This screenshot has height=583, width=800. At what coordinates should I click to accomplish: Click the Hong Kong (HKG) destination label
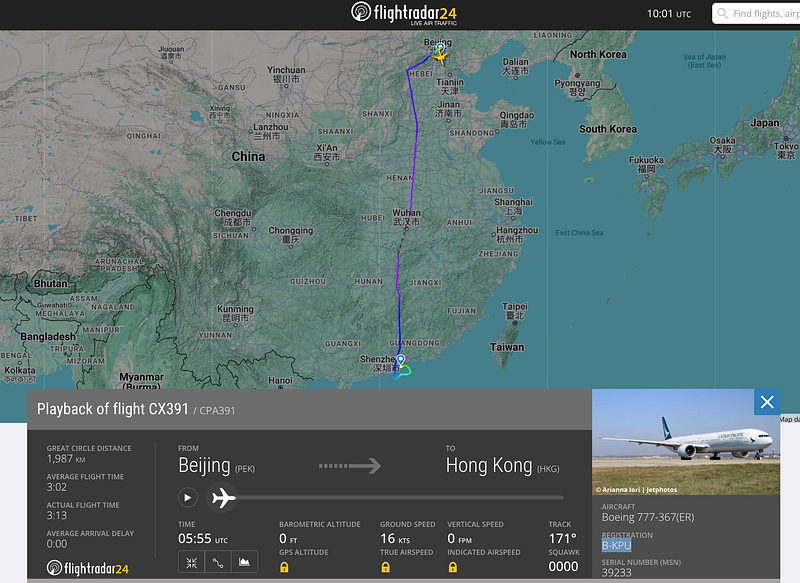(x=503, y=466)
